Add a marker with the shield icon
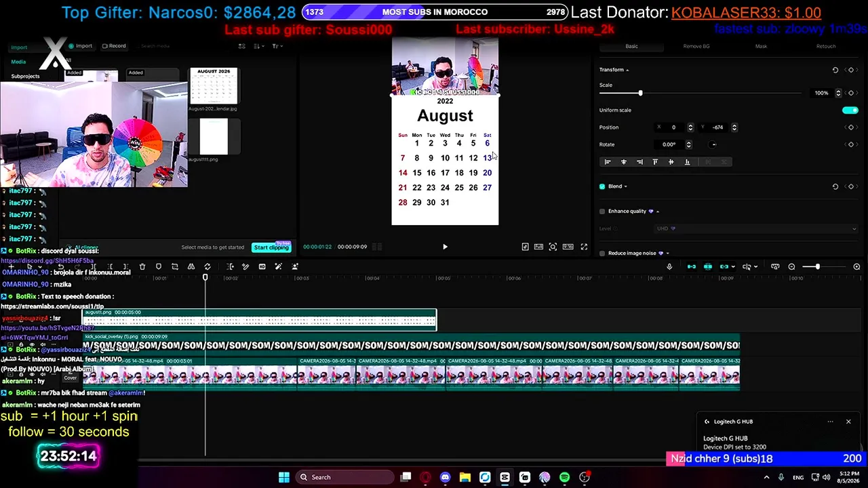This screenshot has height=488, width=868. (x=159, y=267)
